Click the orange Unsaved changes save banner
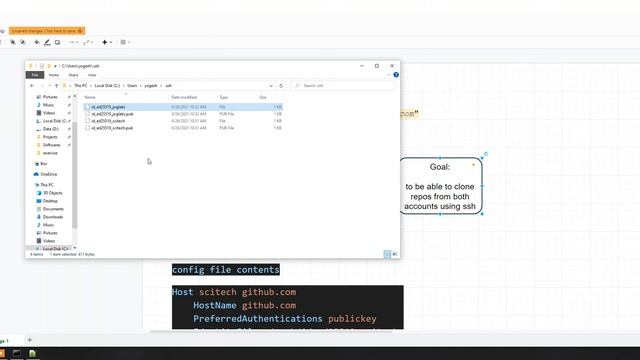Image resolution: width=640 pixels, height=360 pixels. [47, 31]
